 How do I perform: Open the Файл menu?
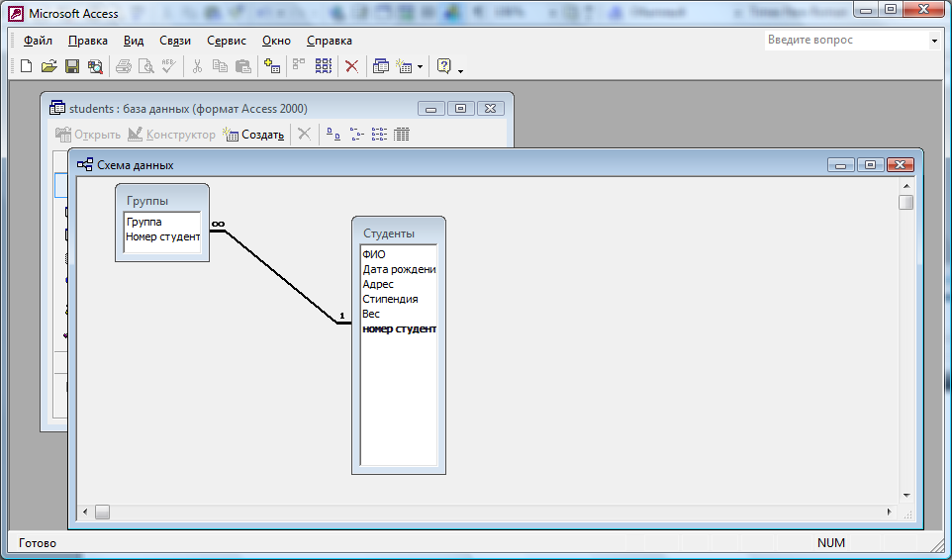(38, 41)
